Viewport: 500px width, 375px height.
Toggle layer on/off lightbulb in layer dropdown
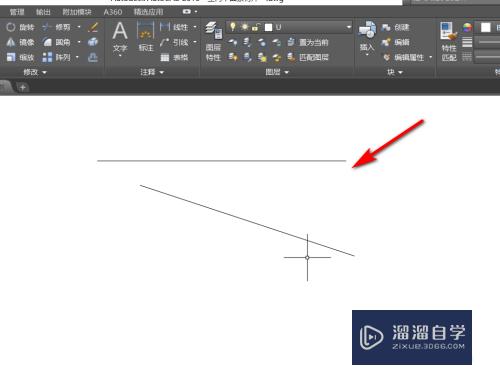click(x=233, y=27)
